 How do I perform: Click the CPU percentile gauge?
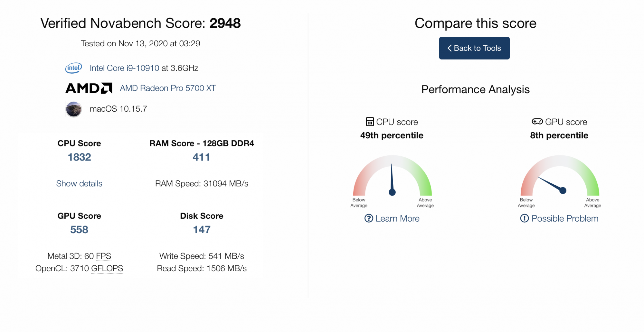(x=392, y=176)
